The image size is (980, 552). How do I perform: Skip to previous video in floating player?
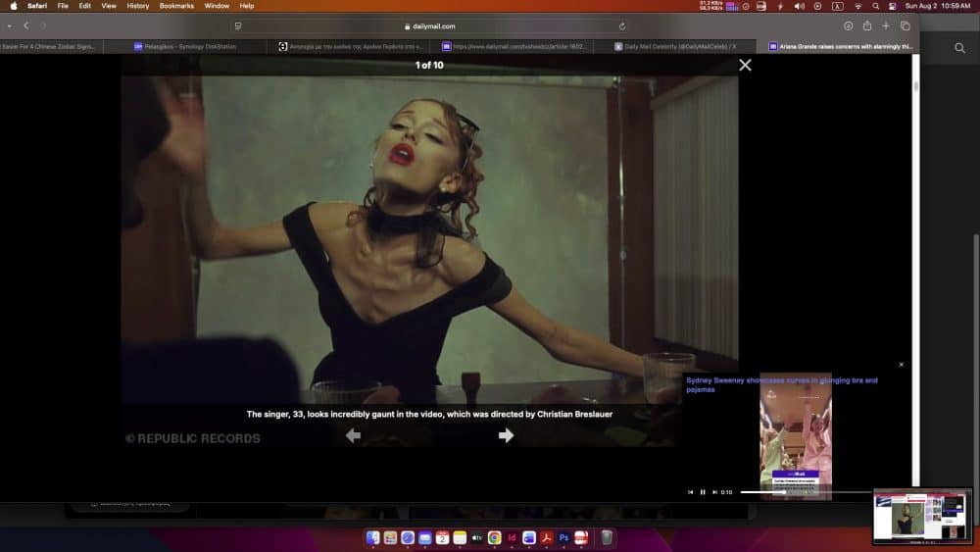click(691, 492)
